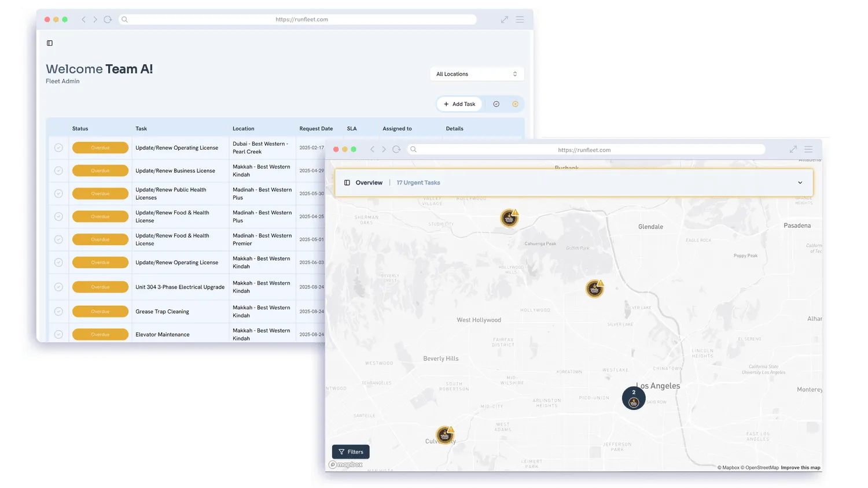Click the Madinah - Best Western Premier cell
The image size is (868, 488).
click(x=262, y=239)
